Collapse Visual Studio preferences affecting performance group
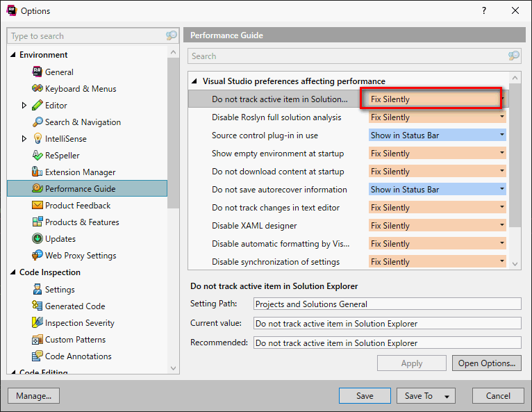This screenshot has width=532, height=412. tap(194, 81)
